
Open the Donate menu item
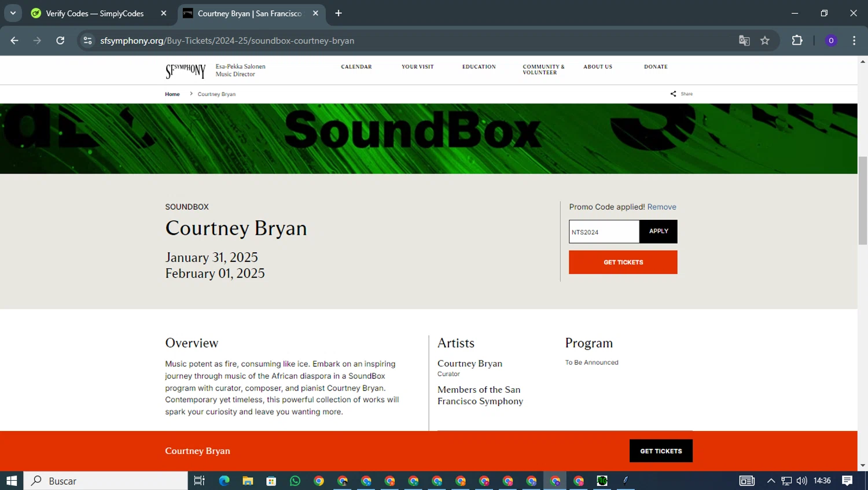tap(656, 67)
